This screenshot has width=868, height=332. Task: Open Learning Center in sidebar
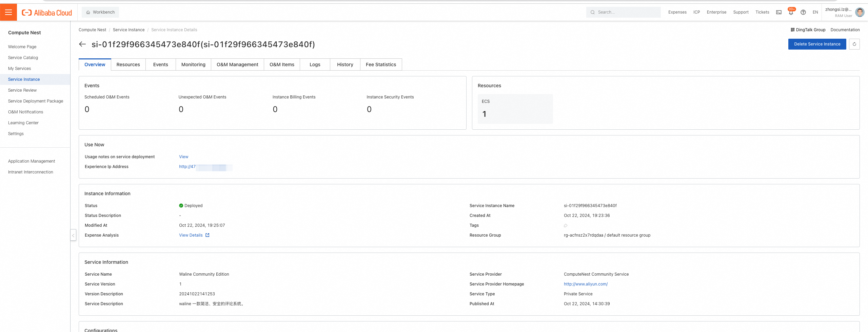[23, 123]
